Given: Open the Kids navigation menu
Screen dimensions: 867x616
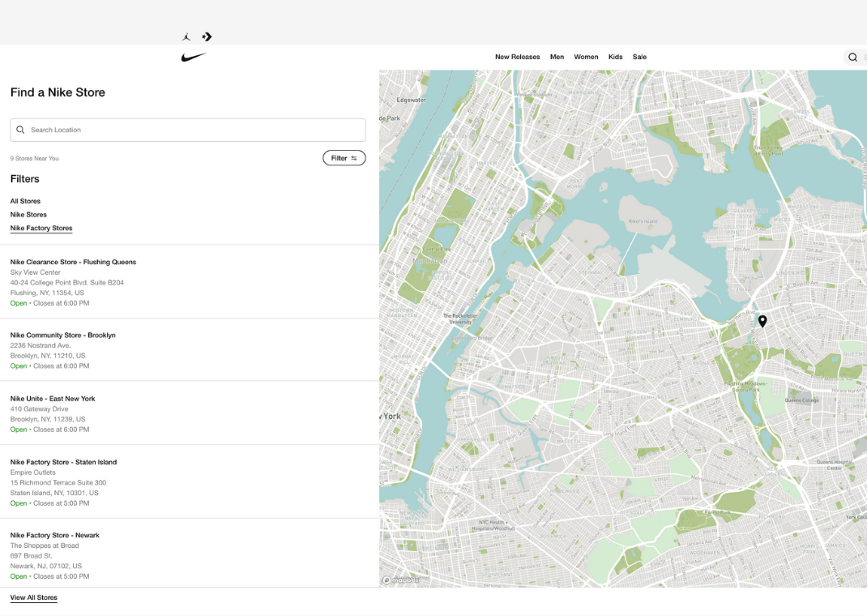Looking at the screenshot, I should point(616,57).
